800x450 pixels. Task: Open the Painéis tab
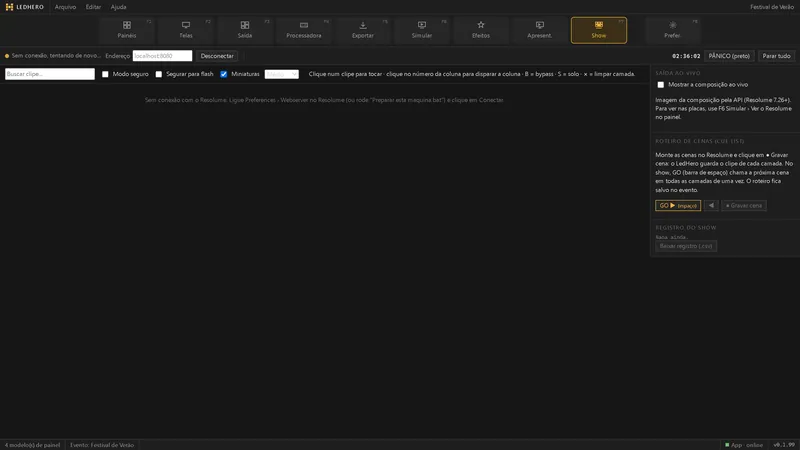[x=127, y=30]
